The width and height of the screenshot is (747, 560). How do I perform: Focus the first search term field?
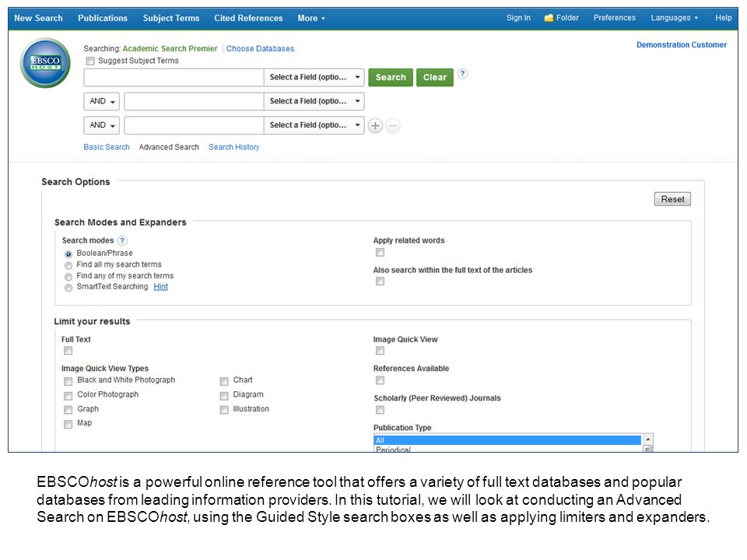(174, 77)
